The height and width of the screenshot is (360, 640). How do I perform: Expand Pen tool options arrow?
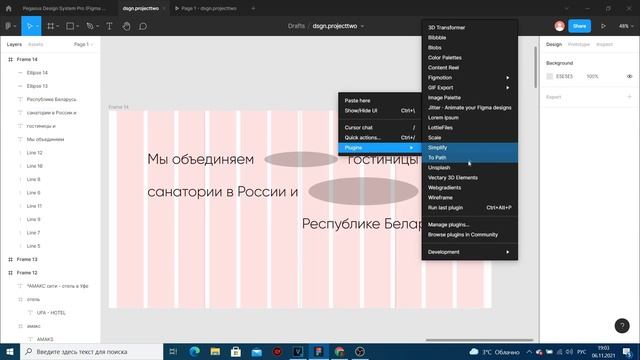[x=97, y=26]
